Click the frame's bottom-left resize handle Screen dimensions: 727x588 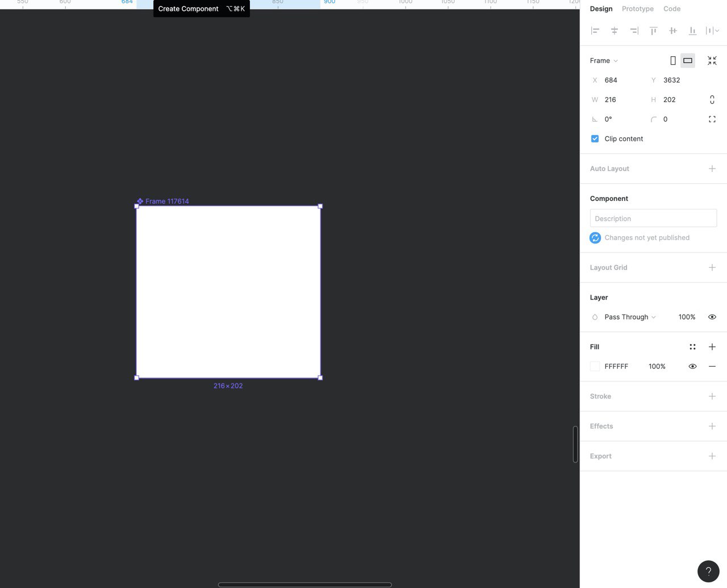pos(136,378)
